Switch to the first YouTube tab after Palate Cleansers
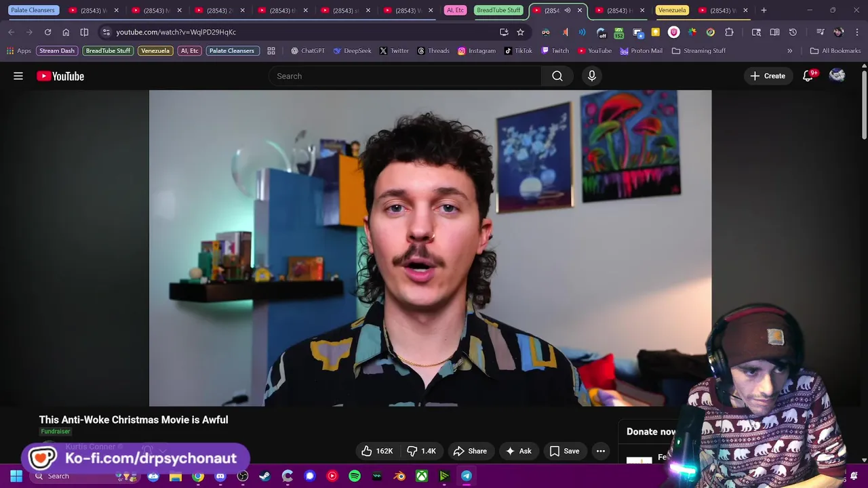This screenshot has width=868, height=488. pyautogui.click(x=94, y=10)
